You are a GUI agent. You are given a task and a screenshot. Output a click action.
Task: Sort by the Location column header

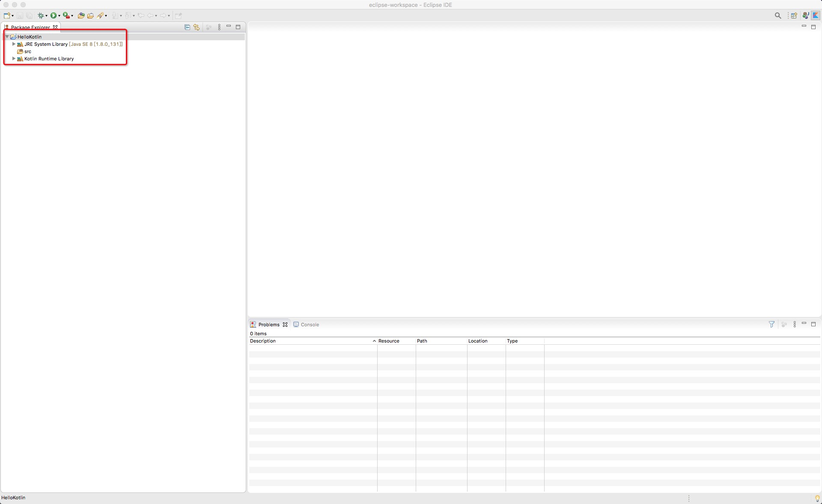coord(486,341)
